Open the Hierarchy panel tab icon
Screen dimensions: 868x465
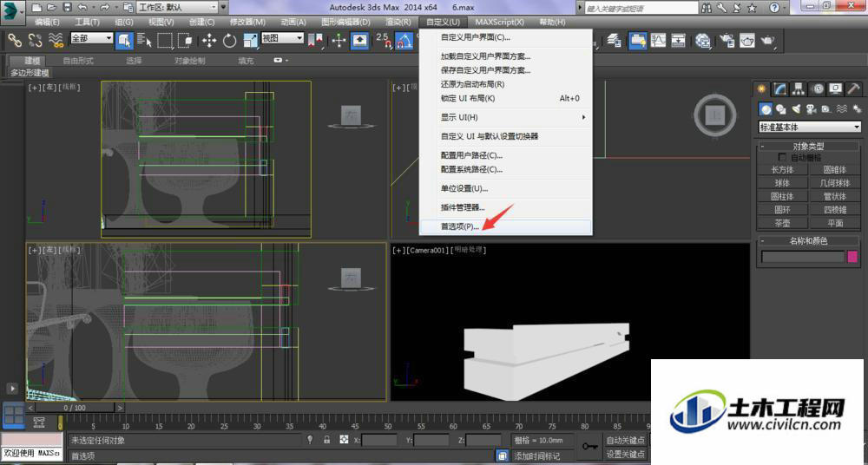click(799, 88)
